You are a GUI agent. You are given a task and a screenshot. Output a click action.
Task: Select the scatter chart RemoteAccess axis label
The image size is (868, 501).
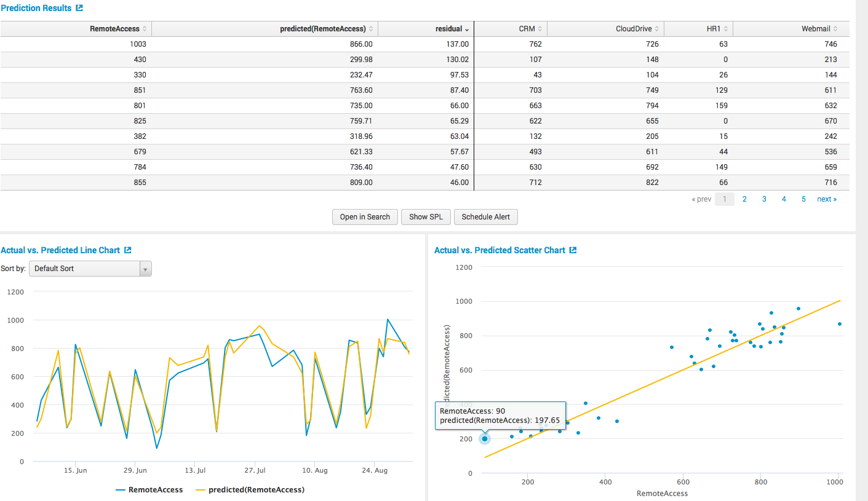(662, 494)
